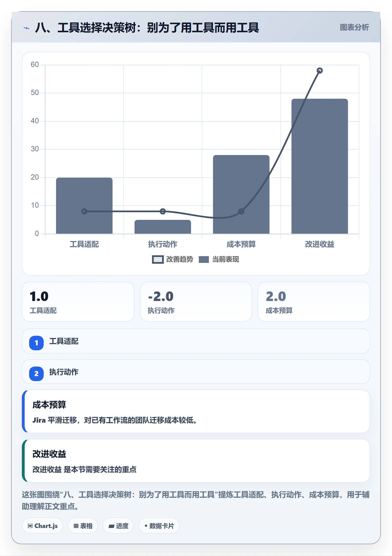392x556 pixels.
Task: Select the 1.0 工具适配 data card
Action: [x=78, y=302]
